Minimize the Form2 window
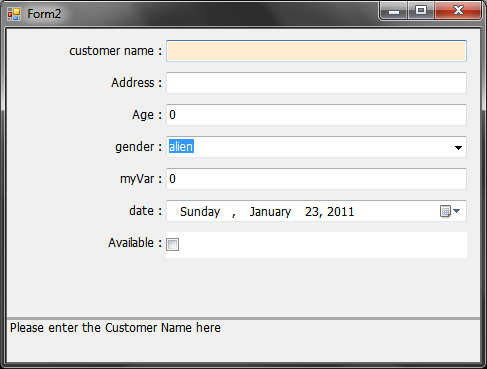 pos(394,11)
